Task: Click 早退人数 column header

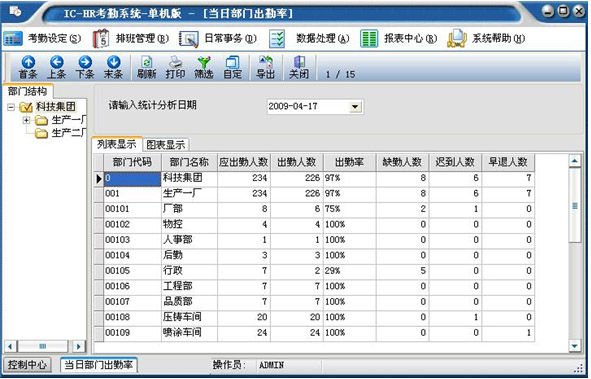Action: [508, 162]
